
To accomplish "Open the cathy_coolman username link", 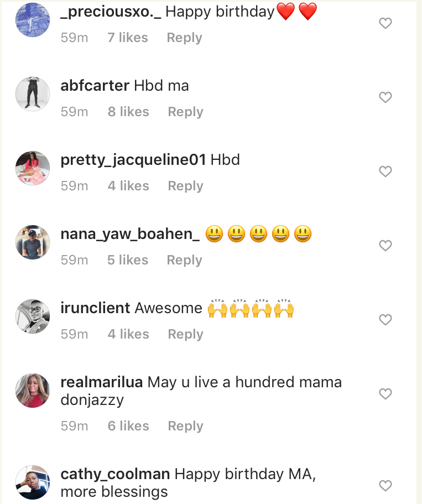I will [115, 474].
